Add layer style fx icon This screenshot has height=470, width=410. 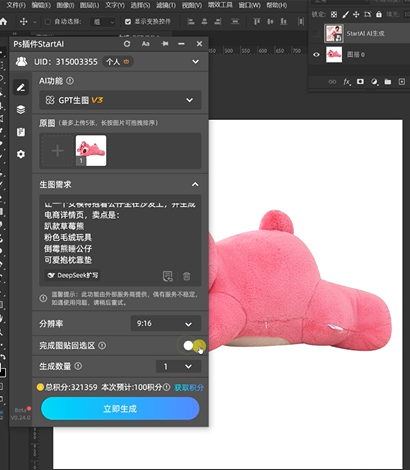pyautogui.click(x=347, y=82)
